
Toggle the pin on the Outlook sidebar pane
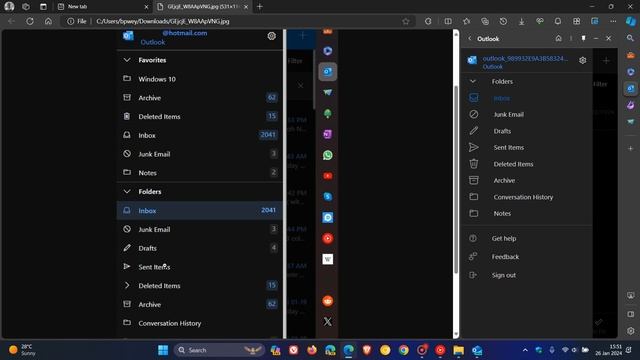click(x=583, y=38)
